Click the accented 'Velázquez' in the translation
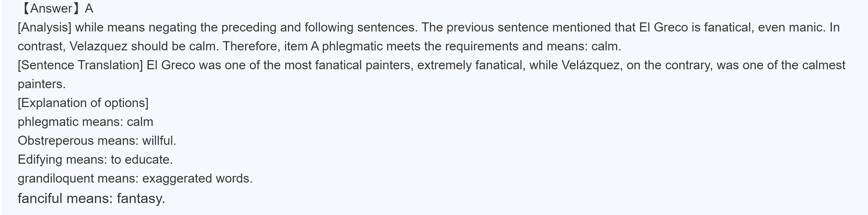868x215 pixels. click(x=591, y=65)
